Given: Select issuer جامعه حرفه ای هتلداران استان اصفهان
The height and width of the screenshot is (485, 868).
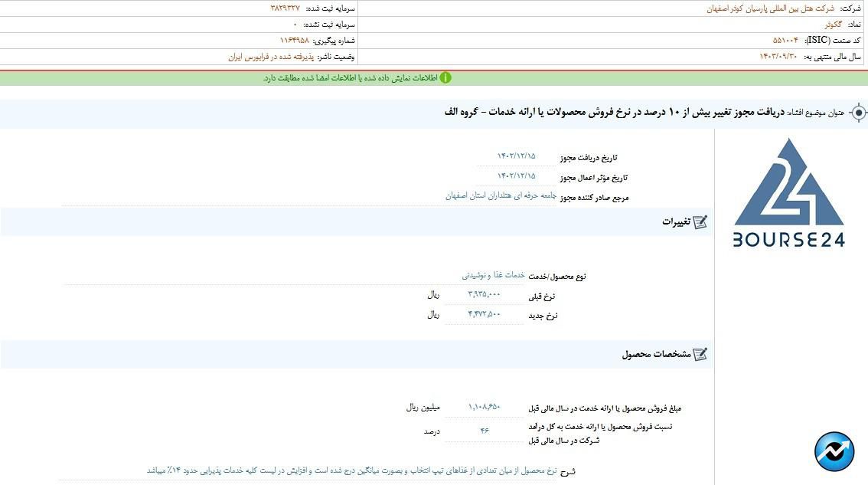Looking at the screenshot, I should coord(501,195).
